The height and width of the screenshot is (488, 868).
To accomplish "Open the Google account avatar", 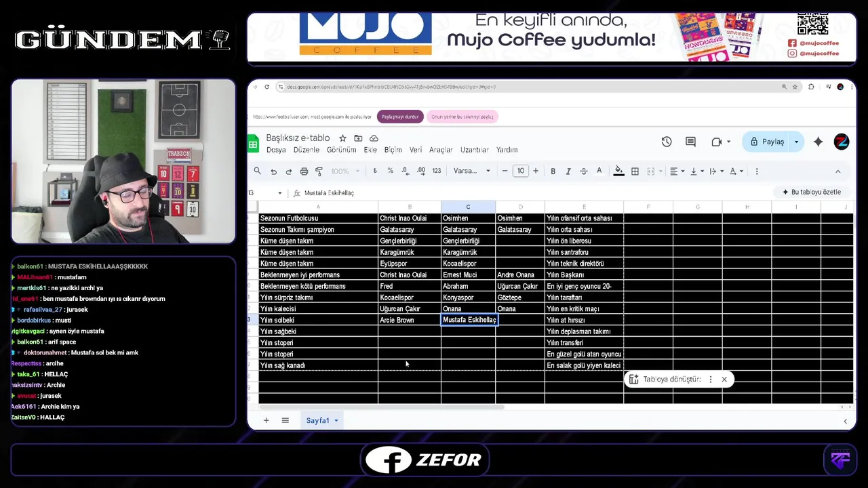I will tap(842, 142).
